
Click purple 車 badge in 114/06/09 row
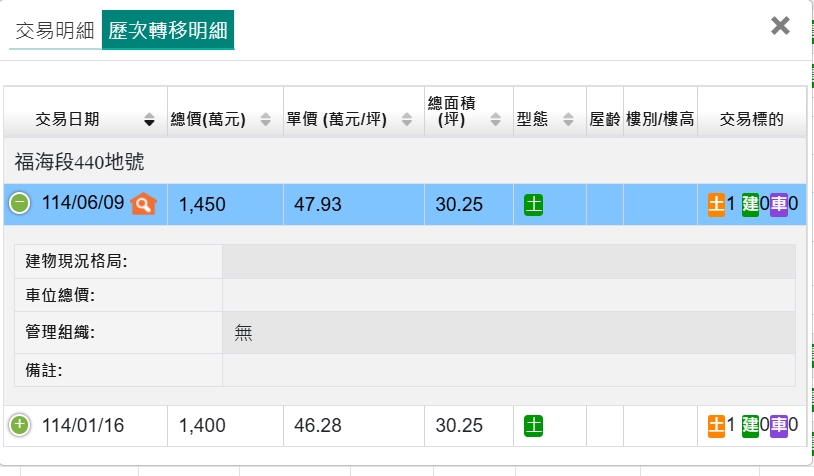click(779, 205)
